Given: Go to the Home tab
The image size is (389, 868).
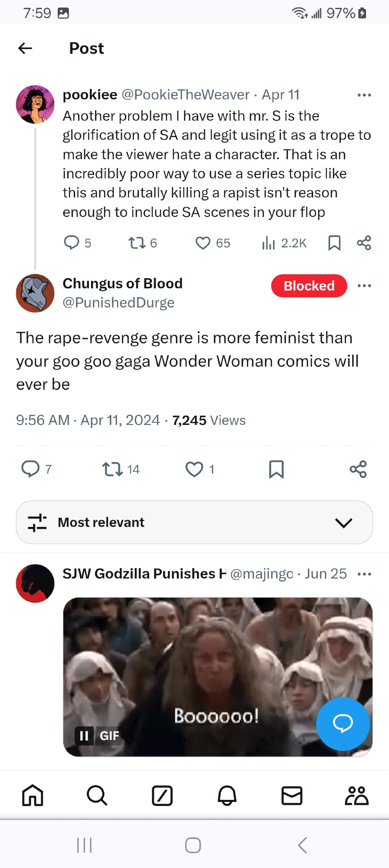Looking at the screenshot, I should tap(33, 796).
